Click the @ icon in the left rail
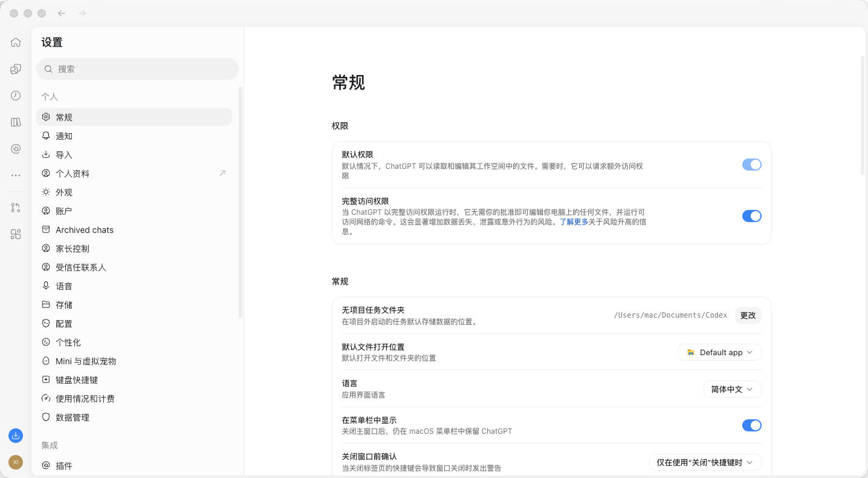 [x=16, y=149]
